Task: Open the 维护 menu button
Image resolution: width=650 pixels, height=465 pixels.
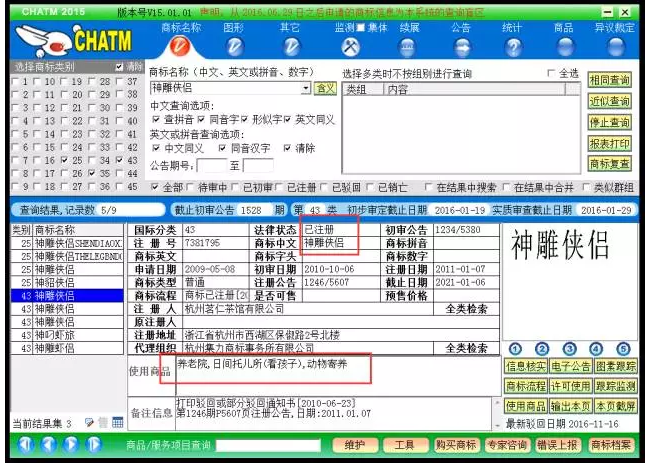Action: 355,445
